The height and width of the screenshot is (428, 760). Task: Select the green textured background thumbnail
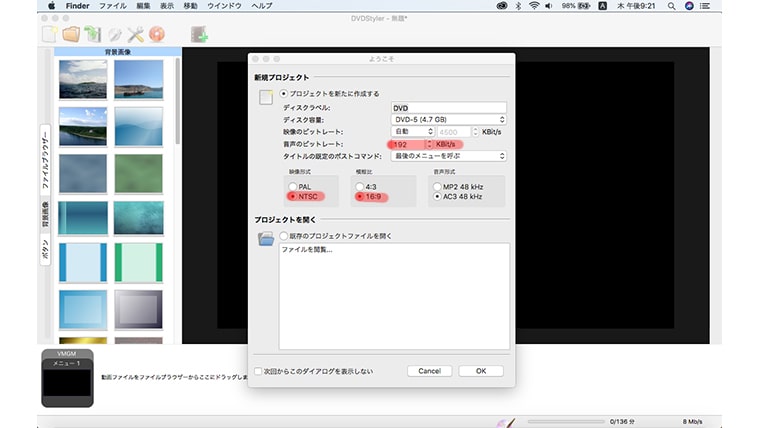coord(139,174)
